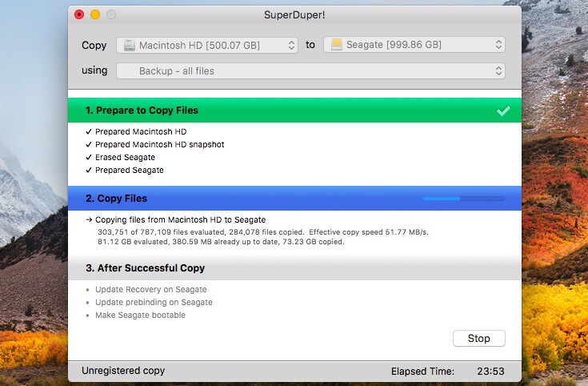Screen dimensions: 588x386
Task: Click the Elapsed Time label
Action: [422, 372]
